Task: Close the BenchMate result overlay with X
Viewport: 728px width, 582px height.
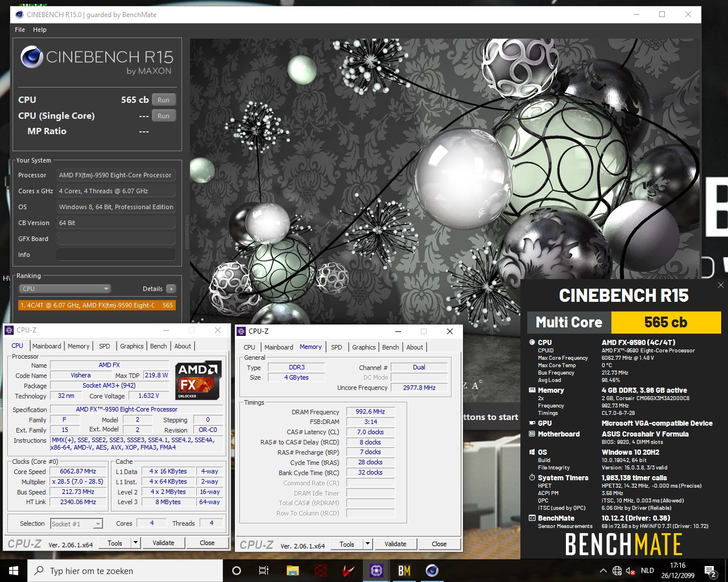Action: coord(721,285)
